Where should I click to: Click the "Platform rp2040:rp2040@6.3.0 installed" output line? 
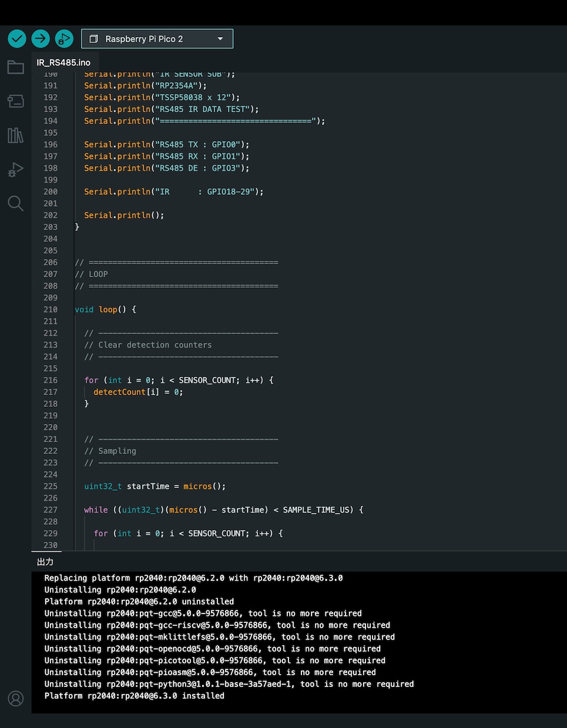tap(134, 696)
